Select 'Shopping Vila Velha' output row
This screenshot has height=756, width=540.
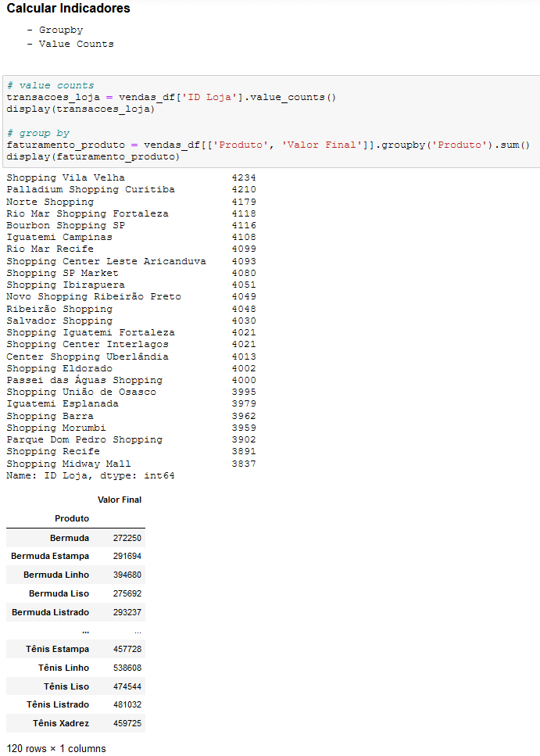coord(131,178)
